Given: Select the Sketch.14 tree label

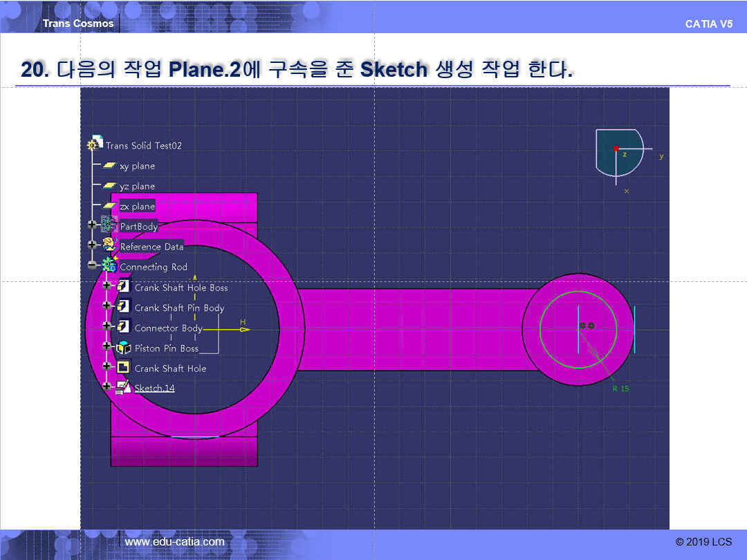Looking at the screenshot, I should click(x=154, y=388).
